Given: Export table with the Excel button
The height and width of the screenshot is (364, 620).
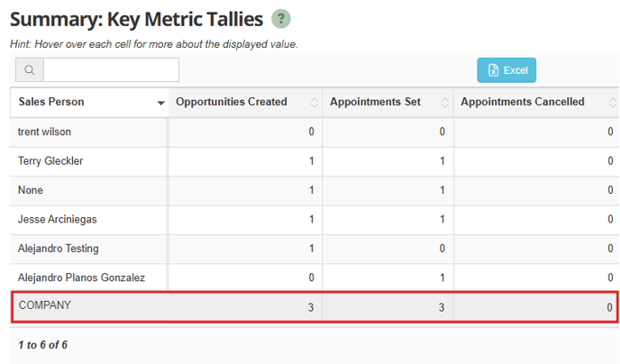Looking at the screenshot, I should point(506,70).
